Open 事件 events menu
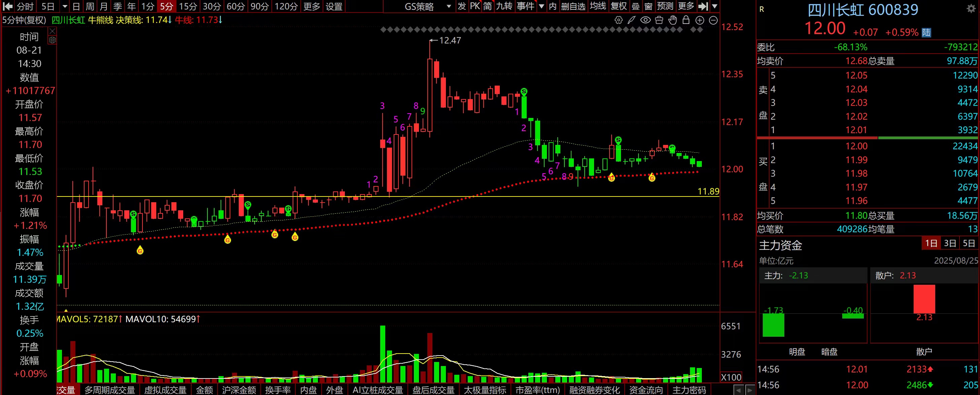 tap(525, 6)
